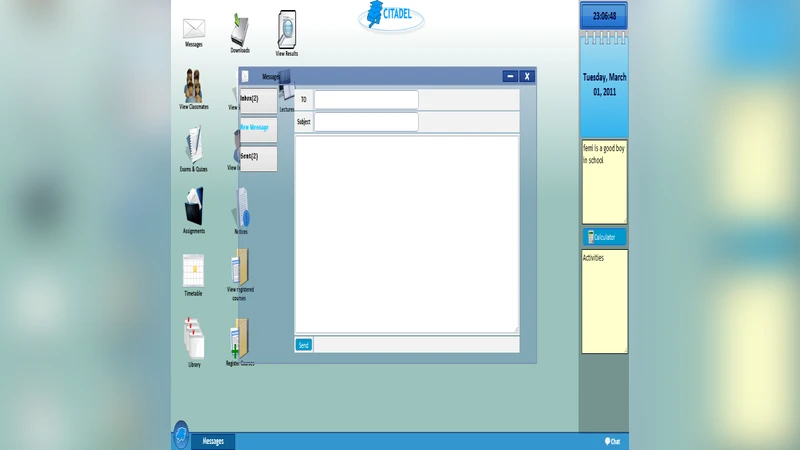The image size is (800, 450).
Task: Open the Register Courses icon
Action: click(238, 341)
